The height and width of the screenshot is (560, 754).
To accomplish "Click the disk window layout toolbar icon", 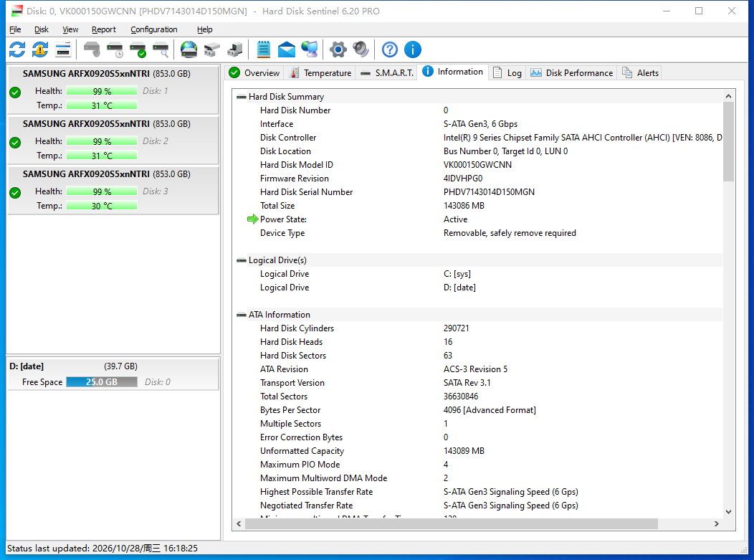I will (x=64, y=49).
